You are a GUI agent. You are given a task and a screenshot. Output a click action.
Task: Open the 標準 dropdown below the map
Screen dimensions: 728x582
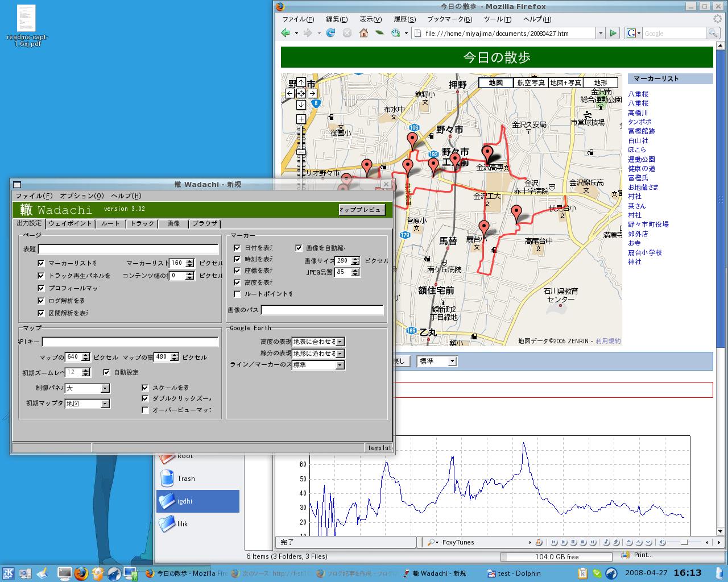click(437, 361)
